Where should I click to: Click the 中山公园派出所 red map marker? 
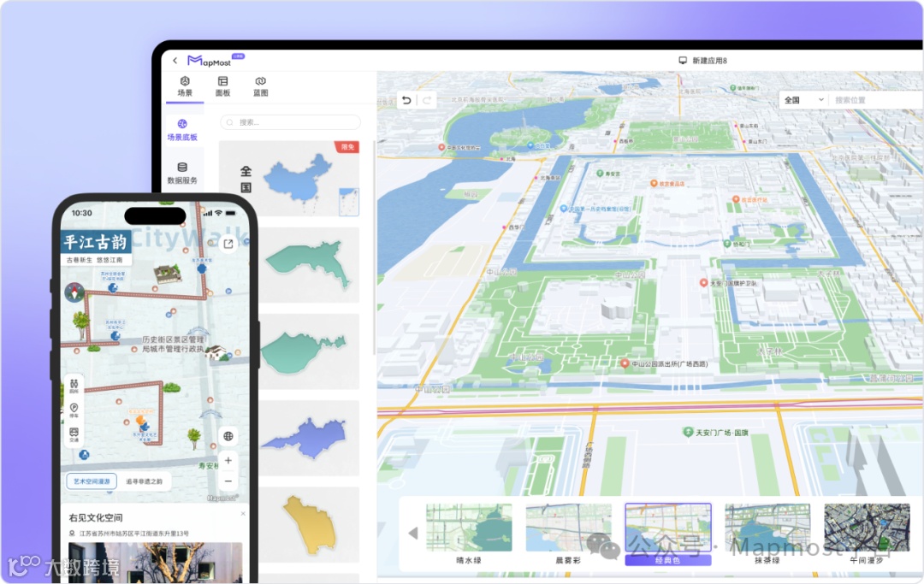click(625, 363)
